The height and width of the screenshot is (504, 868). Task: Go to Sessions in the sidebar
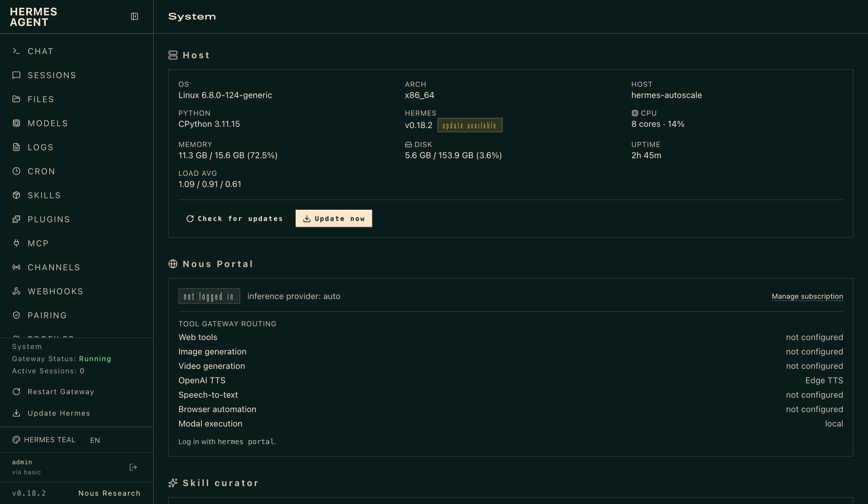(x=77, y=75)
